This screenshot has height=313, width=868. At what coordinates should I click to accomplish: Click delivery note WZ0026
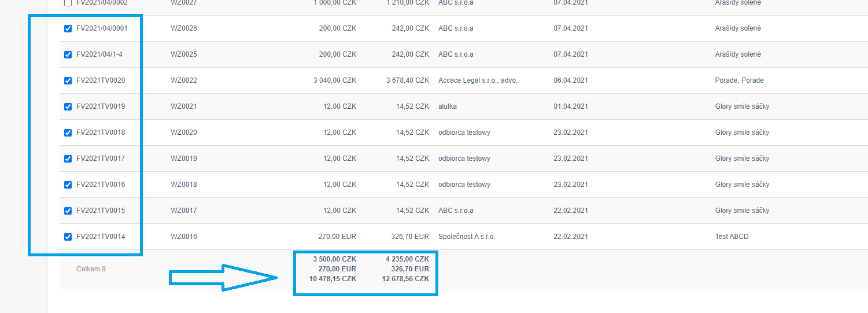(184, 28)
